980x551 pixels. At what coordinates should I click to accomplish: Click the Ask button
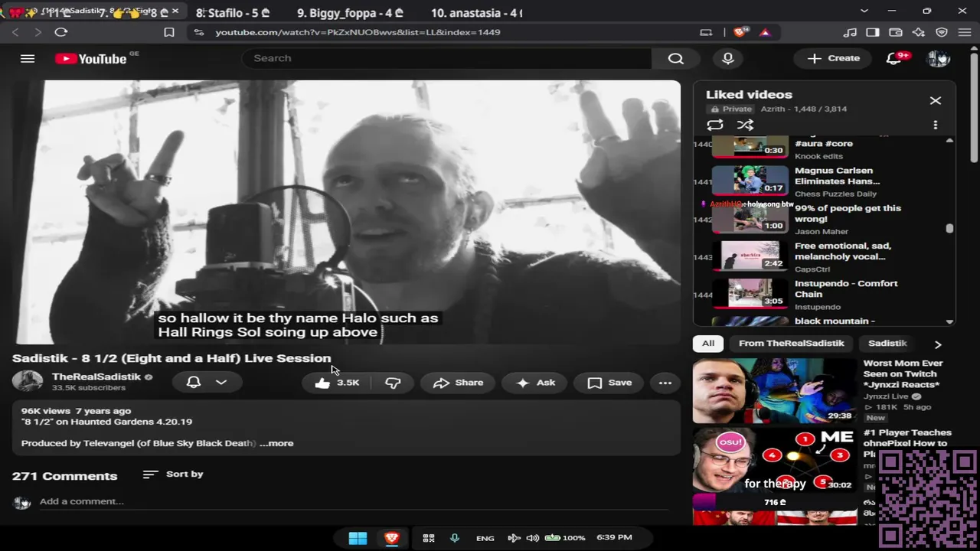pyautogui.click(x=535, y=383)
